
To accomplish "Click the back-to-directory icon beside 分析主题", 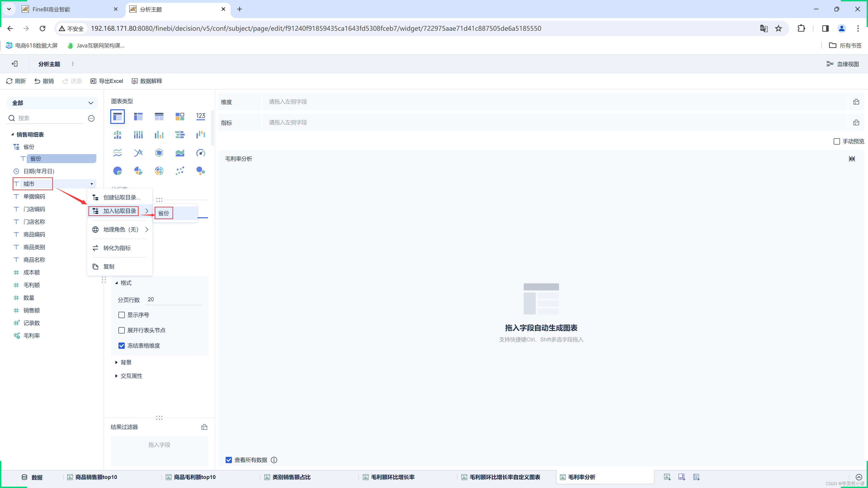I will pos(14,64).
